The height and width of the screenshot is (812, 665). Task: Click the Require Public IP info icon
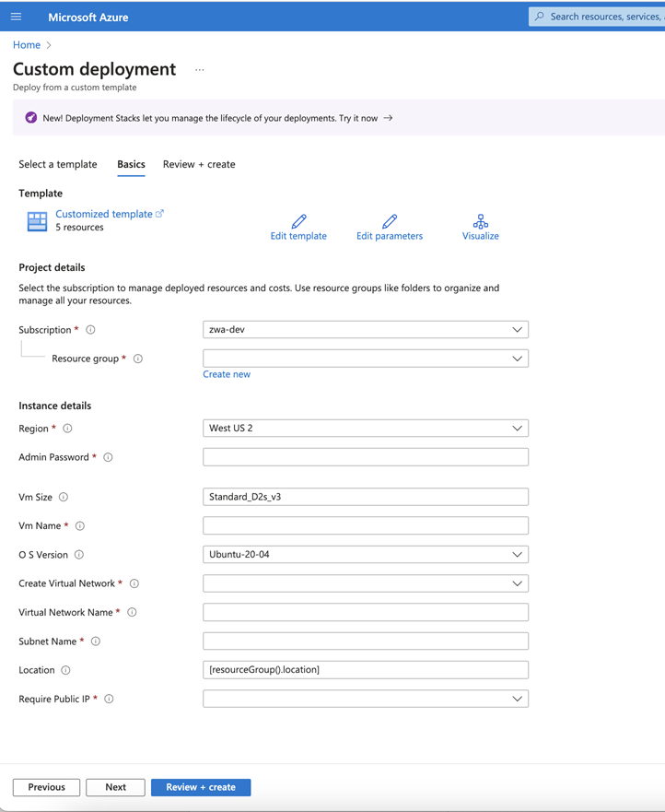(108, 699)
